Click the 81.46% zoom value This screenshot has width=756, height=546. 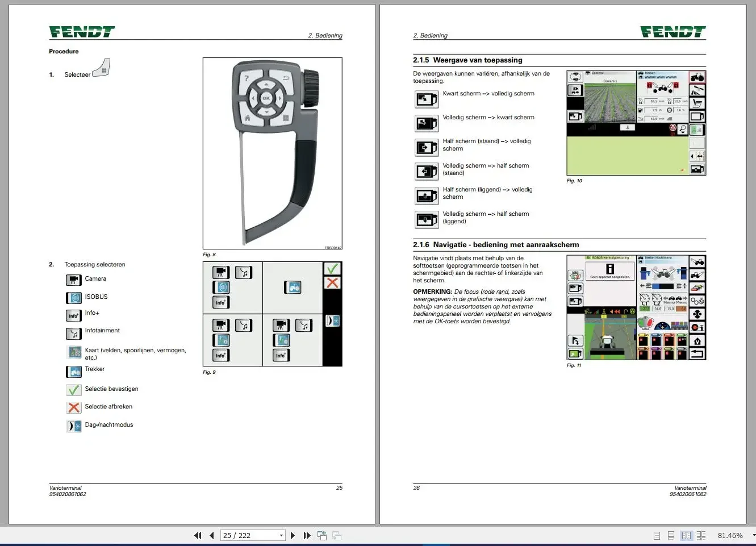pyautogui.click(x=730, y=535)
